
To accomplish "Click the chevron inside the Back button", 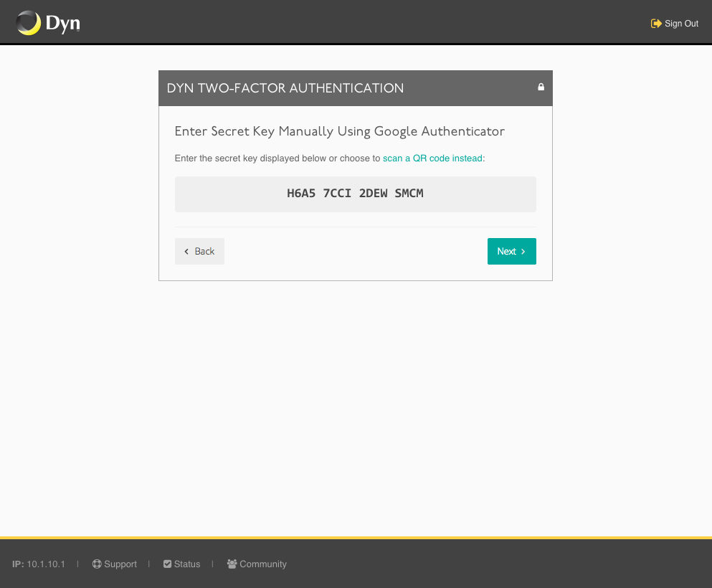I will (x=187, y=251).
